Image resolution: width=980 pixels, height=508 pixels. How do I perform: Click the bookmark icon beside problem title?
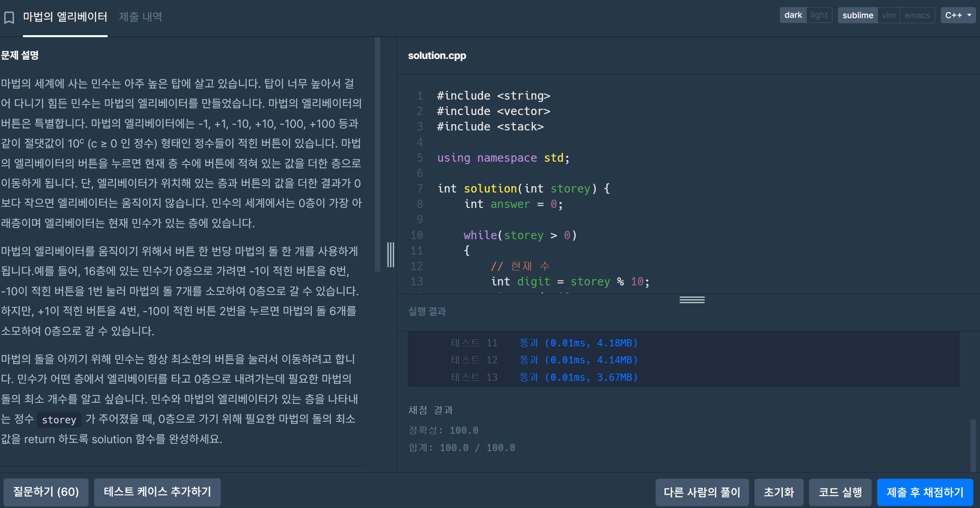9,17
